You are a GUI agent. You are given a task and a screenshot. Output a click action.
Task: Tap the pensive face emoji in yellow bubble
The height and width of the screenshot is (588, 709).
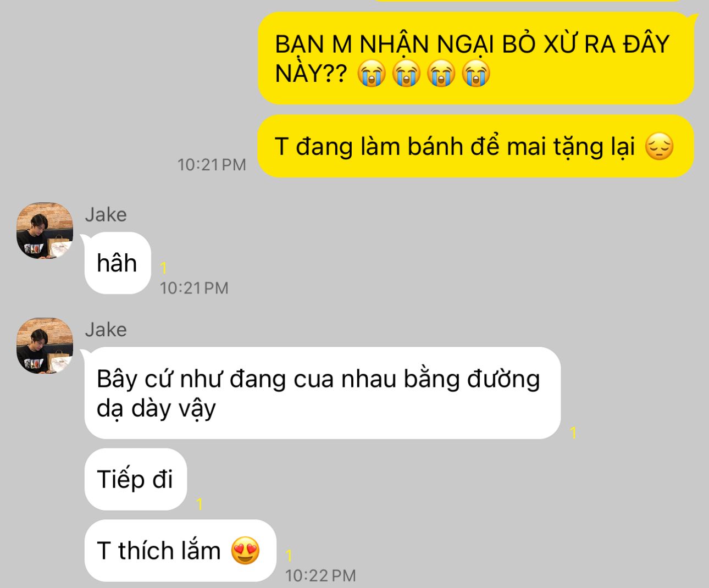coord(659,147)
